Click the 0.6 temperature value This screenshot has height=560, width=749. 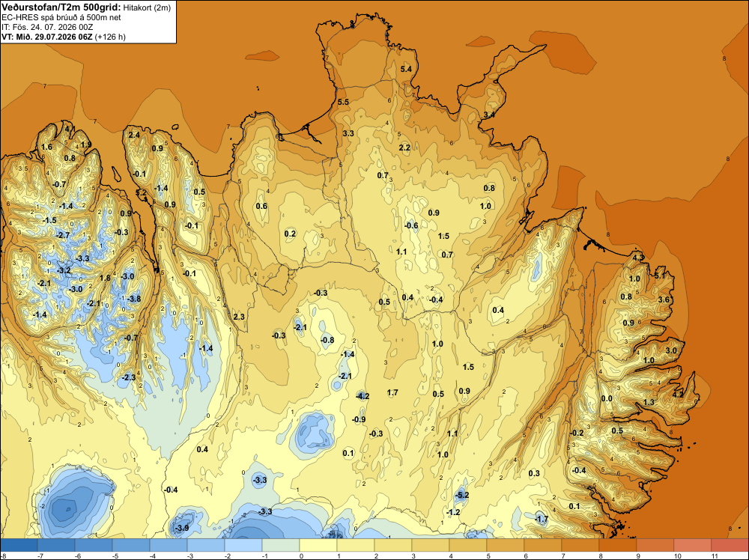[261, 206]
